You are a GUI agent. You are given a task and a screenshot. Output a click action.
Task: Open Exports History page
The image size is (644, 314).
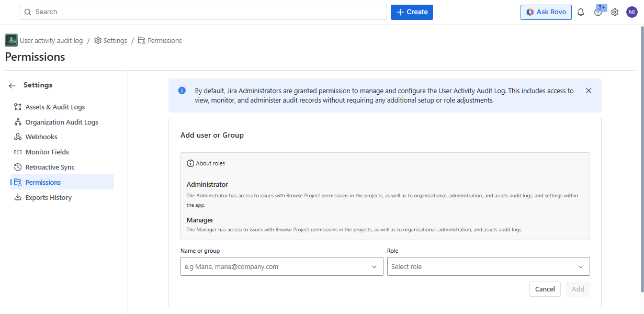coord(62,197)
